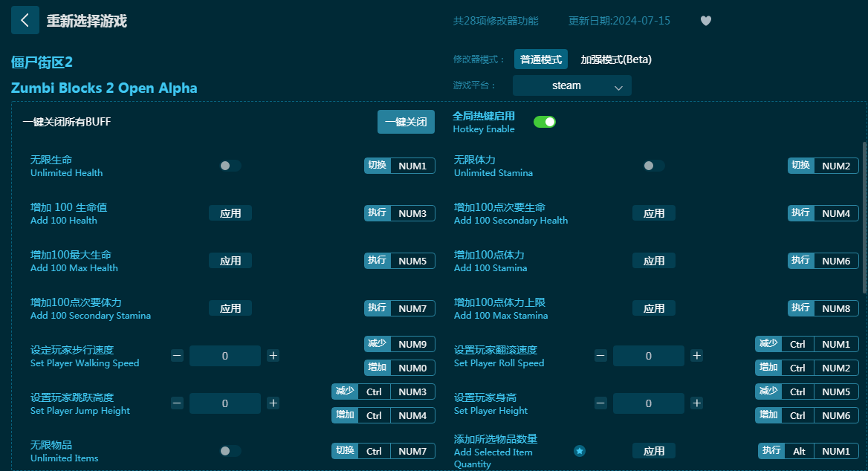This screenshot has height=471, width=868.
Task: Decrease Set Player Walking Speed with minus
Action: (177, 355)
